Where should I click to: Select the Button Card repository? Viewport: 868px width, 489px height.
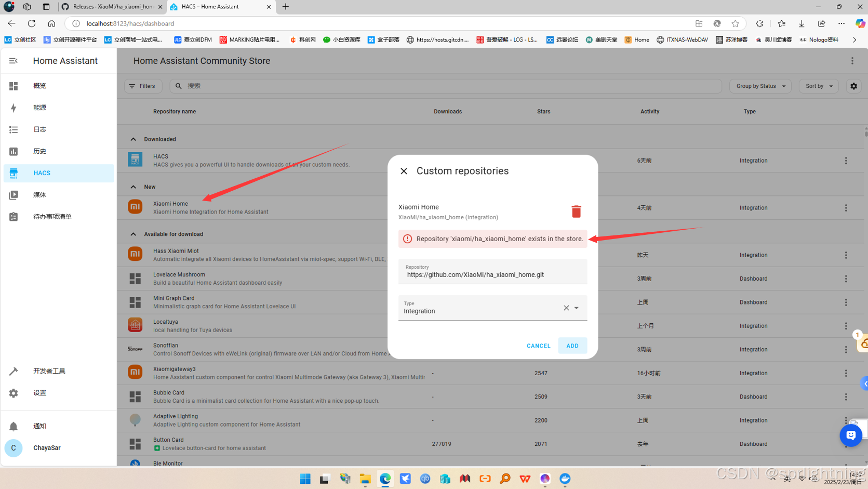(x=491, y=444)
